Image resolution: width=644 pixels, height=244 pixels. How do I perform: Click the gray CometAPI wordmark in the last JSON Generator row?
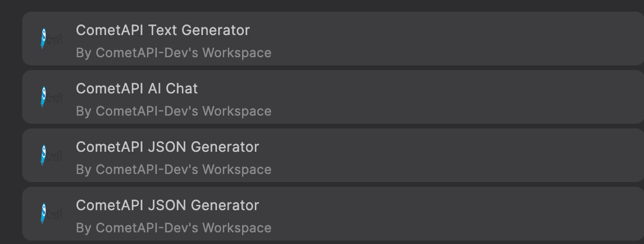click(55, 214)
